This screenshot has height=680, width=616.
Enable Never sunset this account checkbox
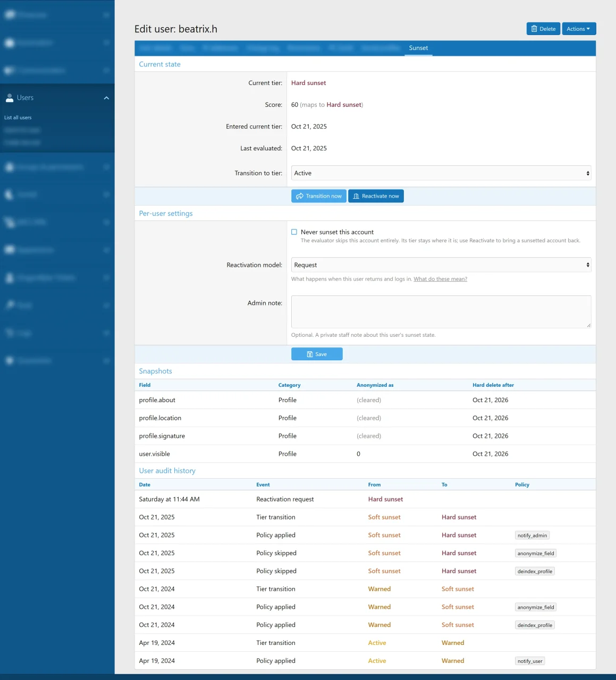click(x=294, y=232)
